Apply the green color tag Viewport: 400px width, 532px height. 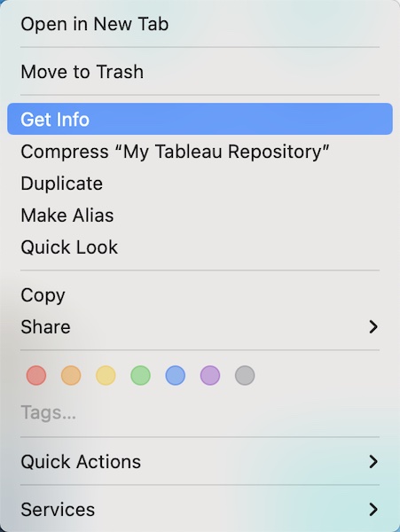coord(140,375)
